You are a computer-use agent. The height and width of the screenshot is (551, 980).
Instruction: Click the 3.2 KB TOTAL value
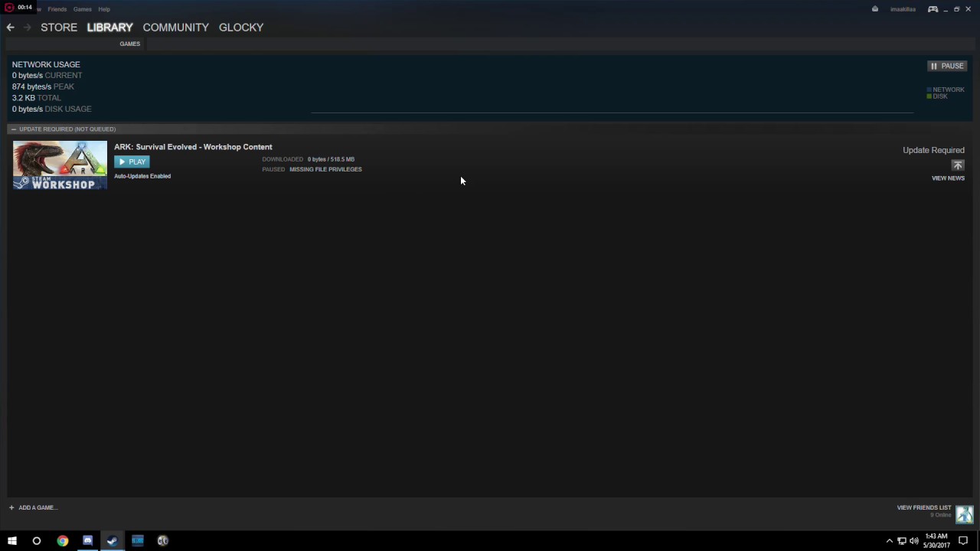point(36,98)
